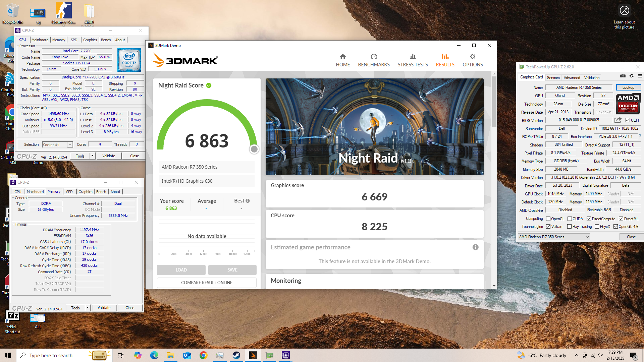644x362 pixels.
Task: Refresh GPU-Z readings
Action: (x=631, y=76)
